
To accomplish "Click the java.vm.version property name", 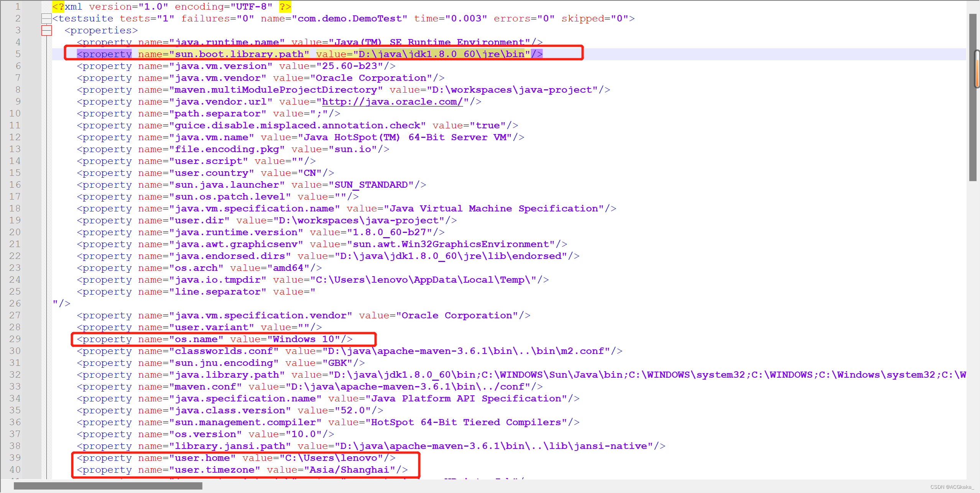I will tap(221, 66).
